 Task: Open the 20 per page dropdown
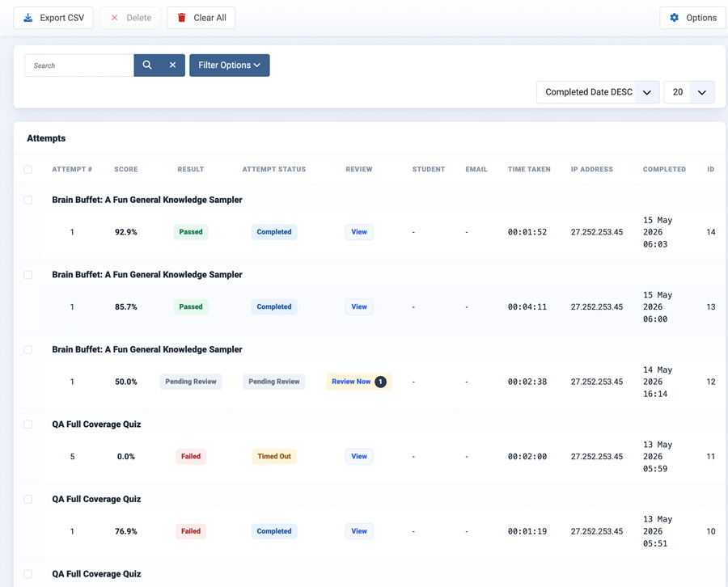pos(689,92)
